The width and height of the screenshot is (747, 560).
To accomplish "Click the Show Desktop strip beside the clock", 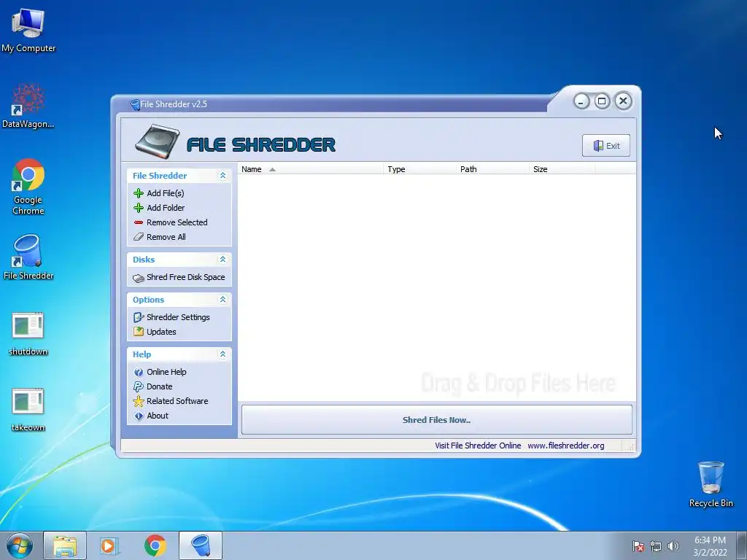I will [742, 545].
